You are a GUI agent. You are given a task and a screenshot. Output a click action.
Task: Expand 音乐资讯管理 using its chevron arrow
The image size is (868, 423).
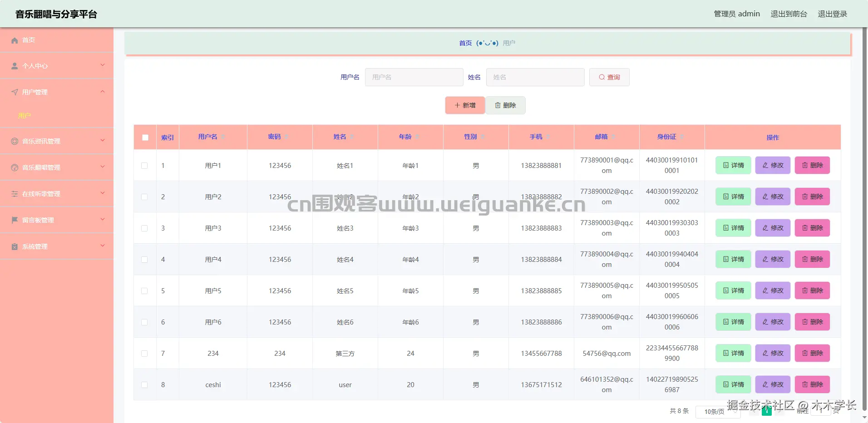(103, 141)
